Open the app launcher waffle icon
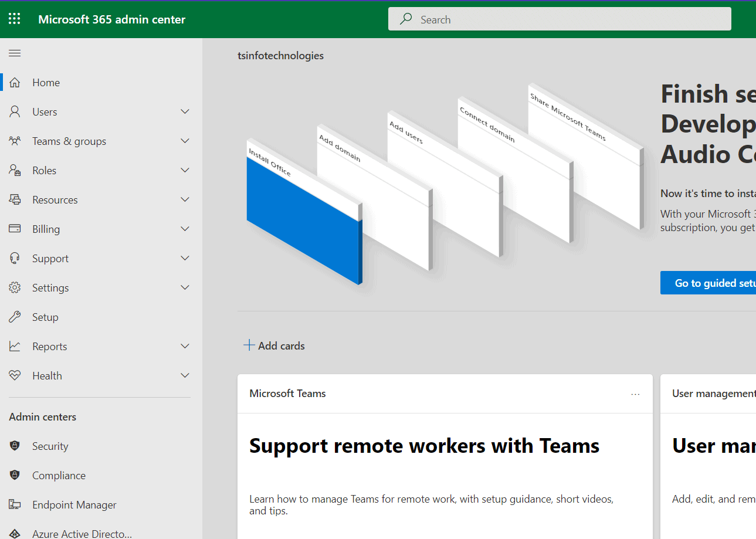The width and height of the screenshot is (756, 539). coord(15,19)
